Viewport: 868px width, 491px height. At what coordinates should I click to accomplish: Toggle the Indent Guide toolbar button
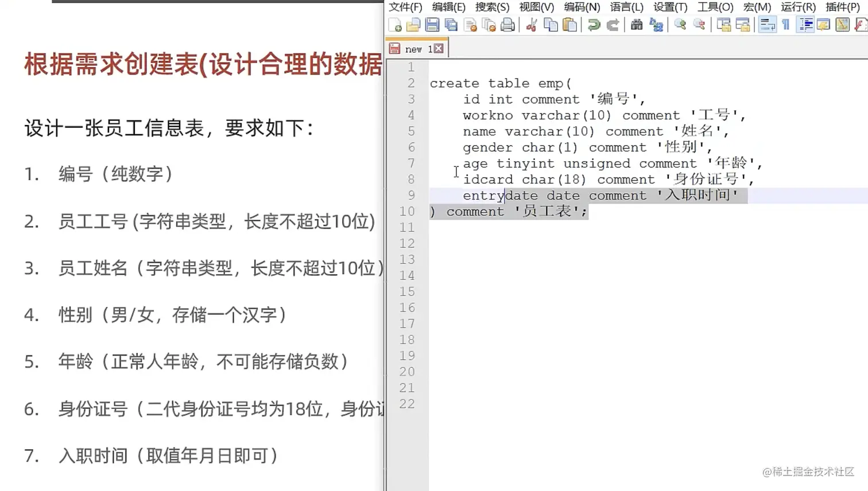pyautogui.click(x=805, y=25)
